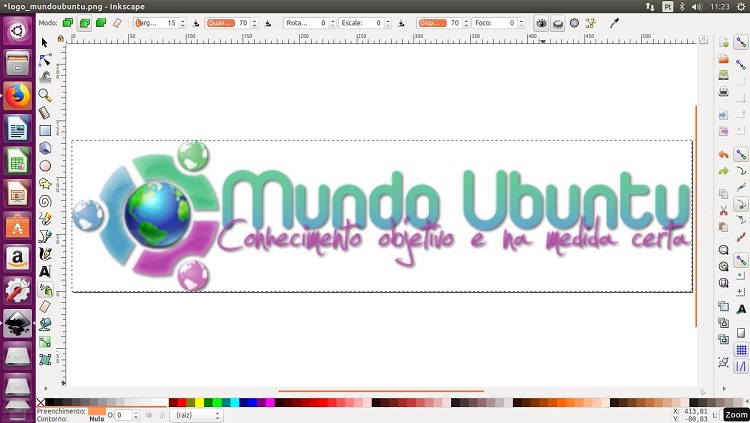Click the horizontal scrollbar under canvas
The image size is (750, 423).
coord(381,391)
